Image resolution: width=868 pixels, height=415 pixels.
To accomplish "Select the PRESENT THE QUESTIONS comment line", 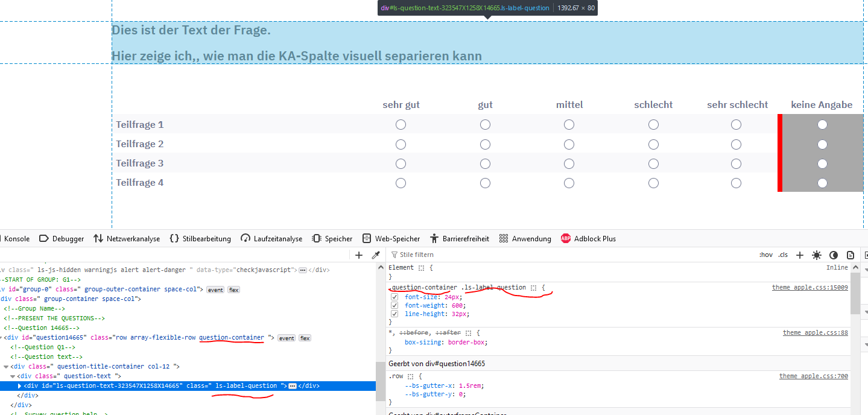I will coord(54,318).
